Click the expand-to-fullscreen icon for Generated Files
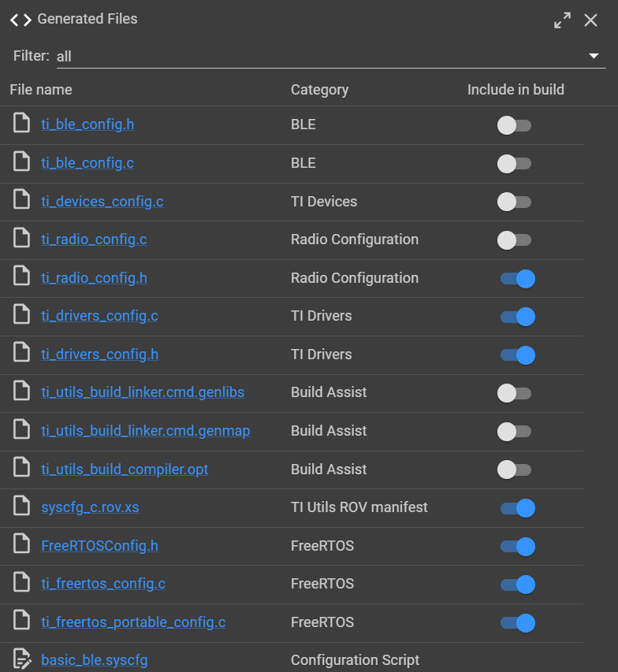The width and height of the screenshot is (618, 672). pyautogui.click(x=562, y=20)
